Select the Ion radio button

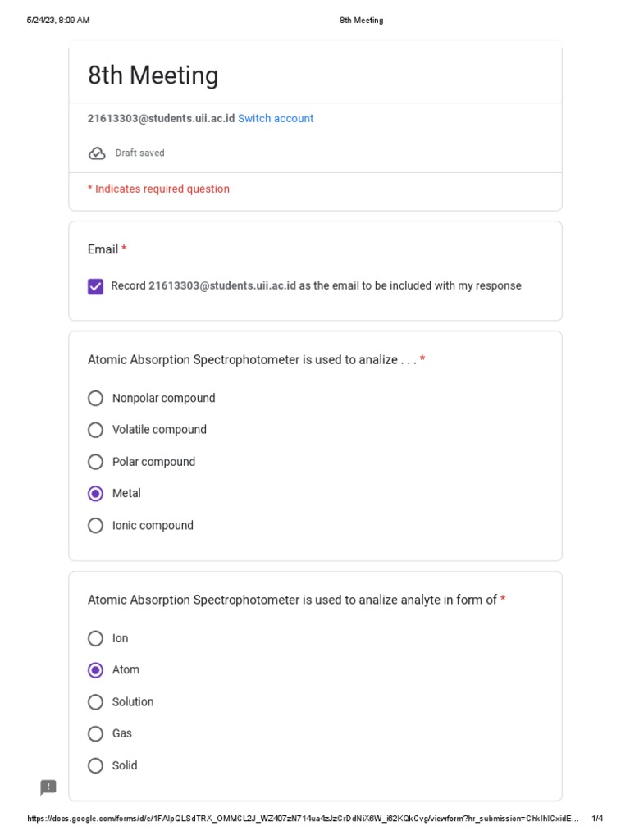tap(96, 639)
